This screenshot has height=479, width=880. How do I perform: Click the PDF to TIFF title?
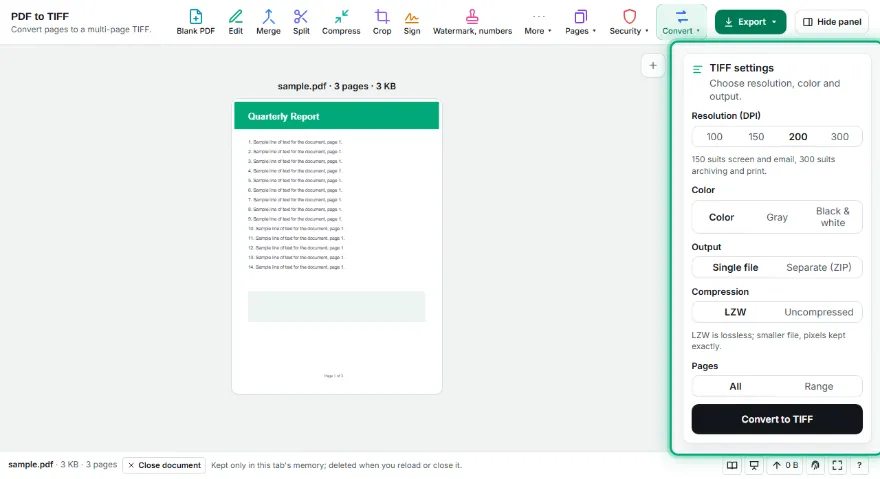40,16
